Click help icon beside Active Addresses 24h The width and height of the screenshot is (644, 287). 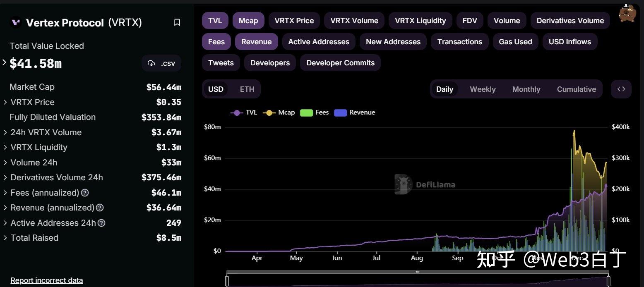[x=101, y=223]
